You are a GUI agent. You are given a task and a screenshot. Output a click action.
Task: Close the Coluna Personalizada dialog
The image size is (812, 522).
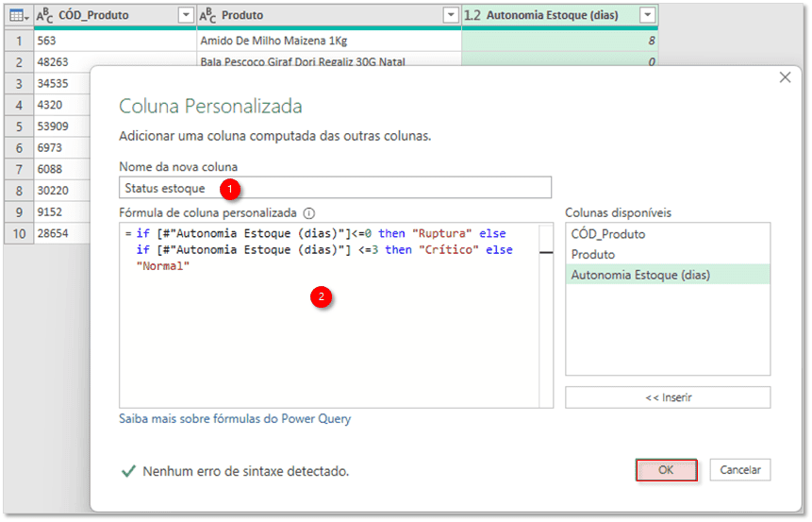785,77
